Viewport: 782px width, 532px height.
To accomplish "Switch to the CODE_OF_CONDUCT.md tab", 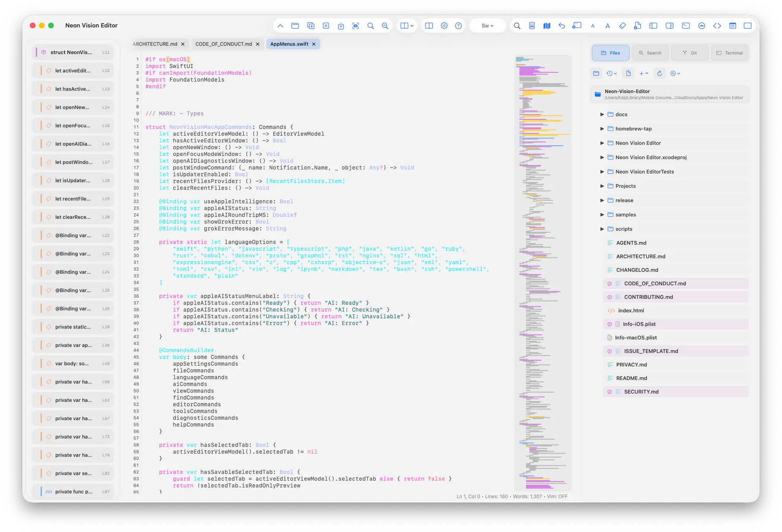I will 223,44.
